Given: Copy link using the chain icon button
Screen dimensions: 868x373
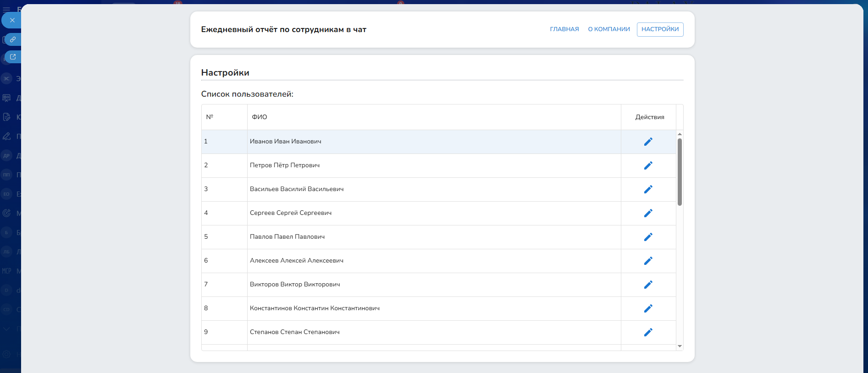Looking at the screenshot, I should [x=13, y=39].
